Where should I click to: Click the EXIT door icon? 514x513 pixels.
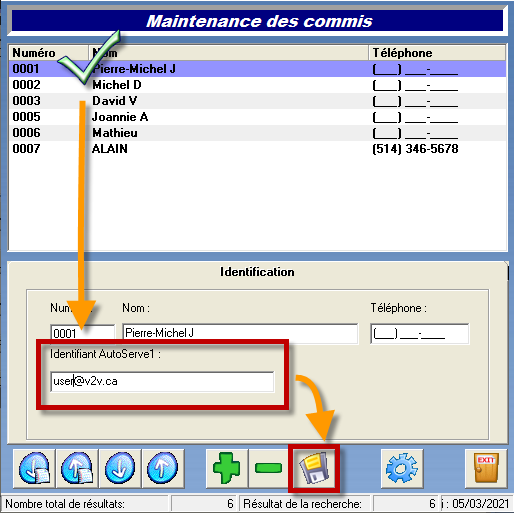tap(486, 468)
